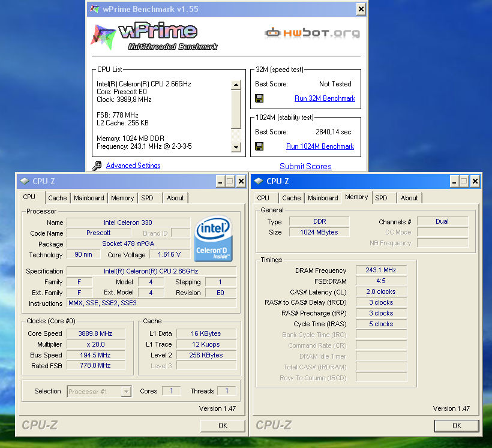Click the Instructions field MMX, SSE, SSE2, SSE3
Image resolution: width=492 pixels, height=448 pixels.
[x=152, y=303]
